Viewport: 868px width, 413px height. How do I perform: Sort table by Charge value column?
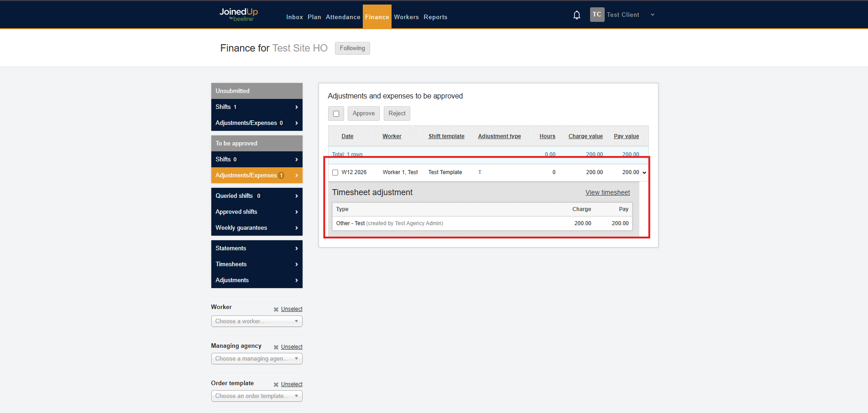coord(586,136)
